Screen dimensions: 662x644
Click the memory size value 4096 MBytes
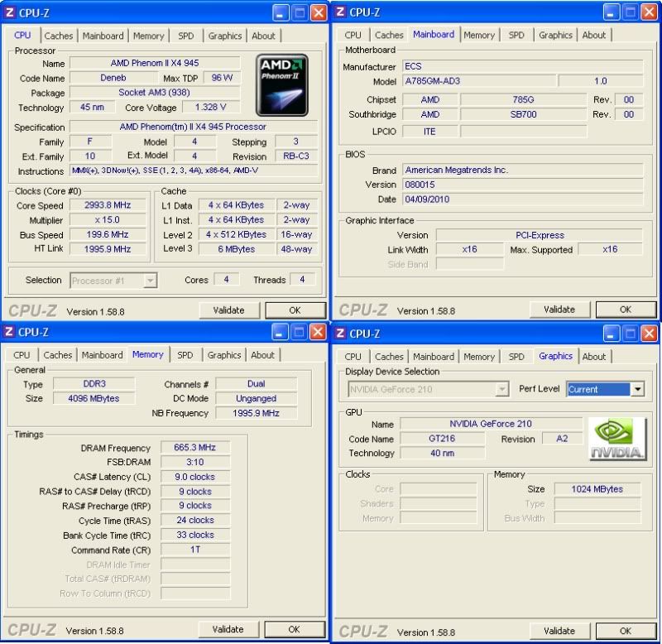(x=94, y=398)
